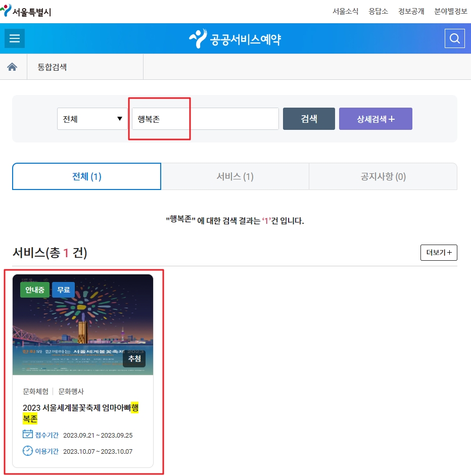Open the search magnifier icon
This screenshot has height=476, width=471.
(x=454, y=38)
